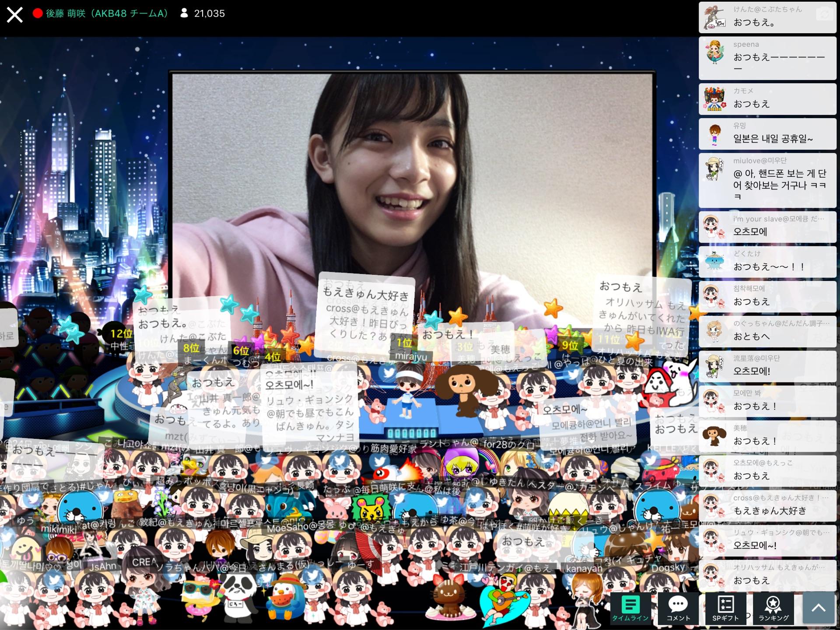Select miulove@미우단 comment avatar
840x630 pixels.
[714, 169]
